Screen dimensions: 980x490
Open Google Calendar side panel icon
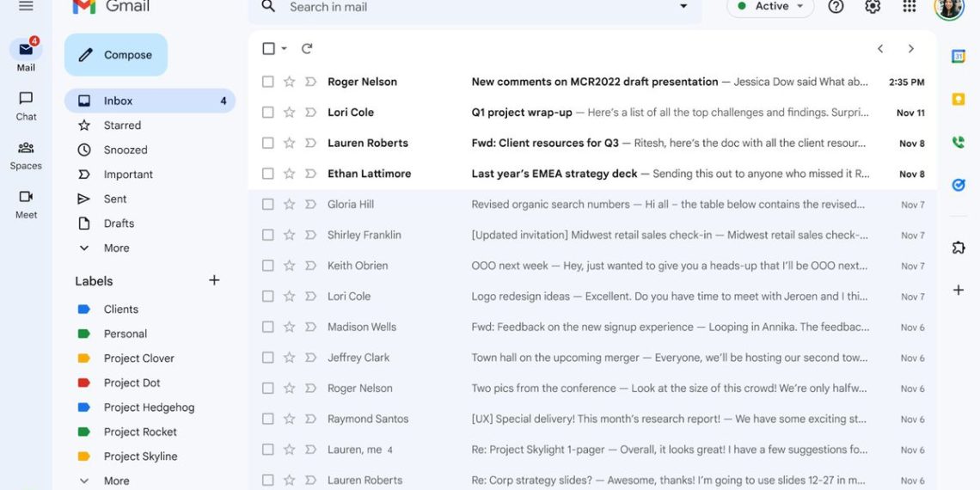coord(959,56)
